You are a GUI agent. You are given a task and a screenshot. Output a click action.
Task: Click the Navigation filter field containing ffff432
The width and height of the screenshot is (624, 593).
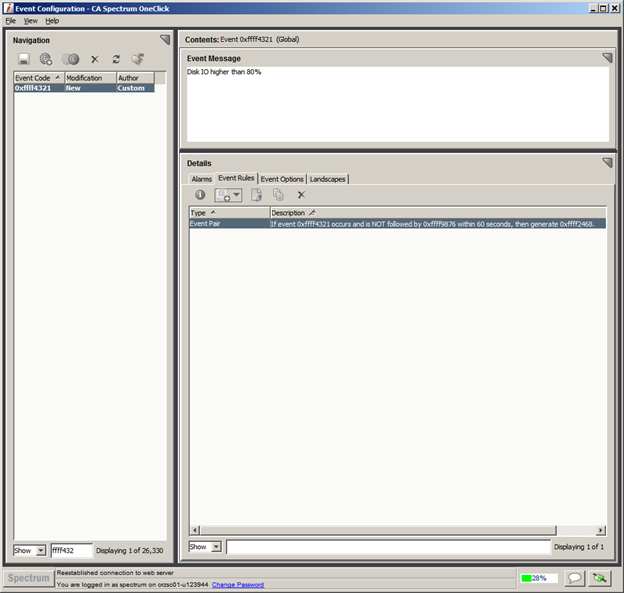click(72, 550)
